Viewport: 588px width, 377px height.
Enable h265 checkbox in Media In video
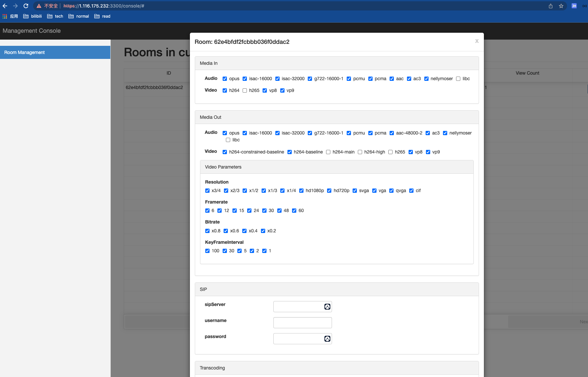[245, 91]
